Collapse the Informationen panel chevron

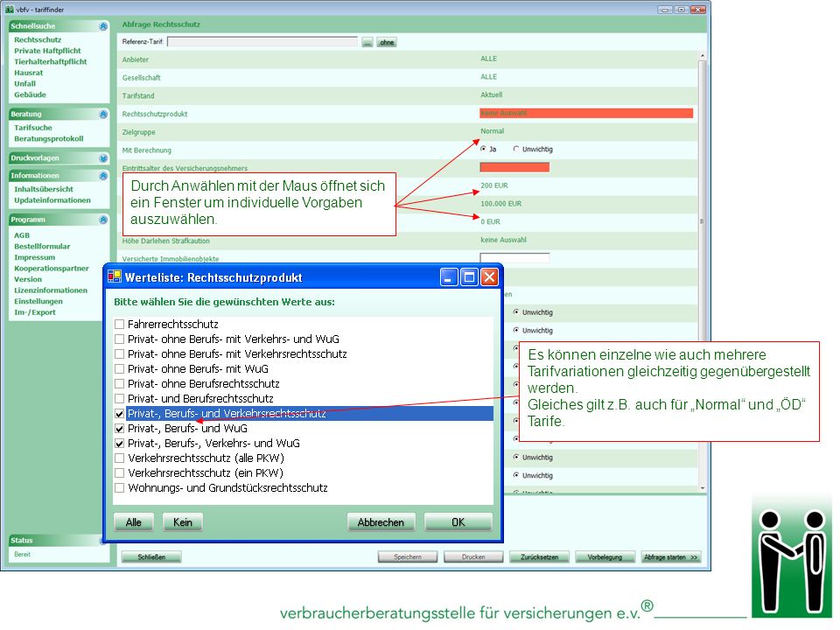(x=103, y=176)
